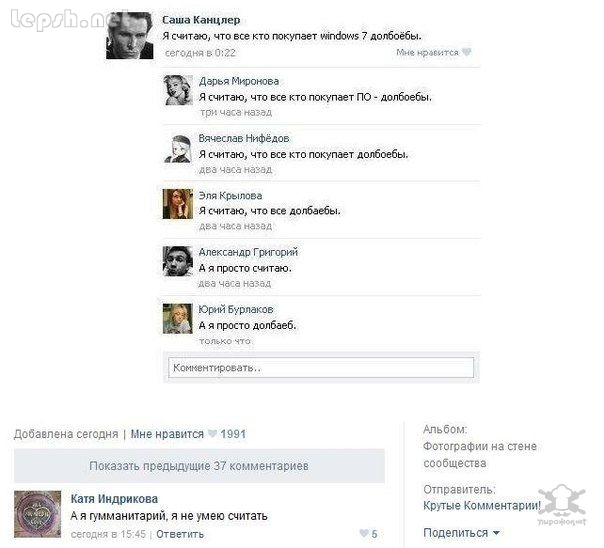Open Катя Индрикова's avatar thumbnail
The width and height of the screenshot is (604, 548).
[x=37, y=514]
